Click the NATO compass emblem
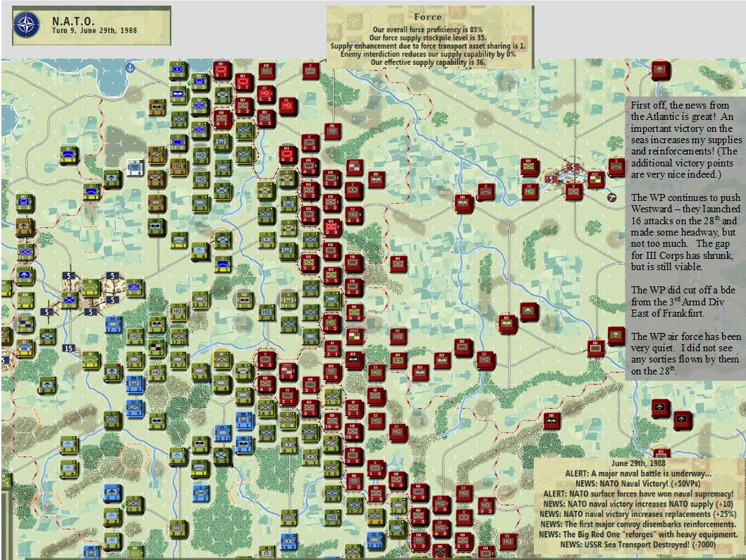The height and width of the screenshot is (560, 746). 26,25
